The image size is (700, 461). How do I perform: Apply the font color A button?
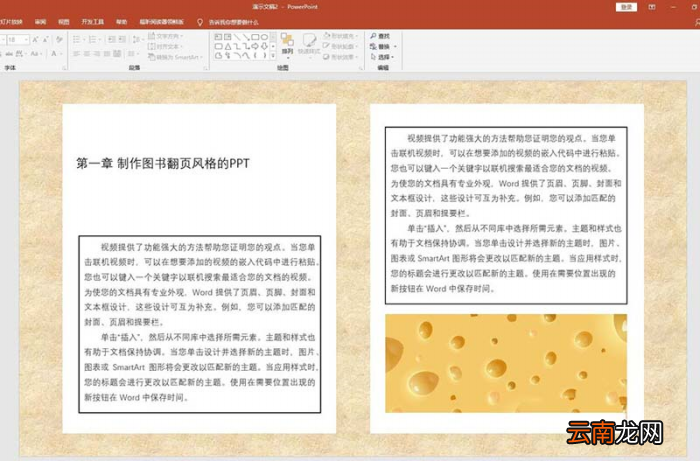point(54,54)
